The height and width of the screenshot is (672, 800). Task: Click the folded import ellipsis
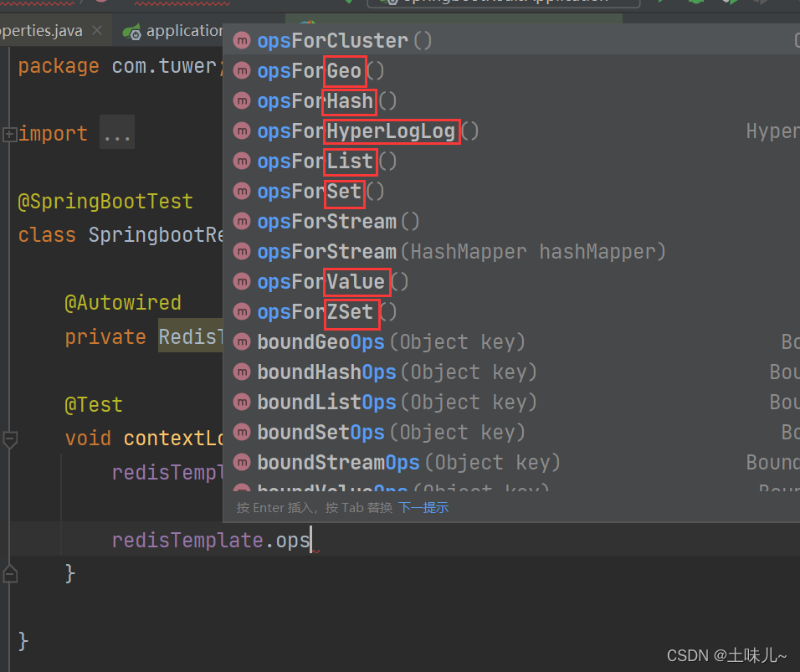tap(117, 133)
